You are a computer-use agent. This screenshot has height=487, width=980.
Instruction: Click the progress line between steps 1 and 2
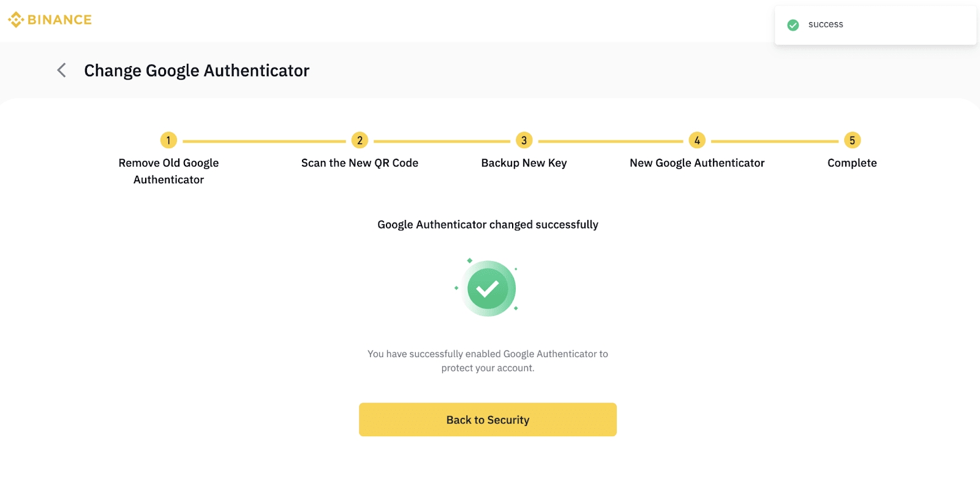(264, 141)
